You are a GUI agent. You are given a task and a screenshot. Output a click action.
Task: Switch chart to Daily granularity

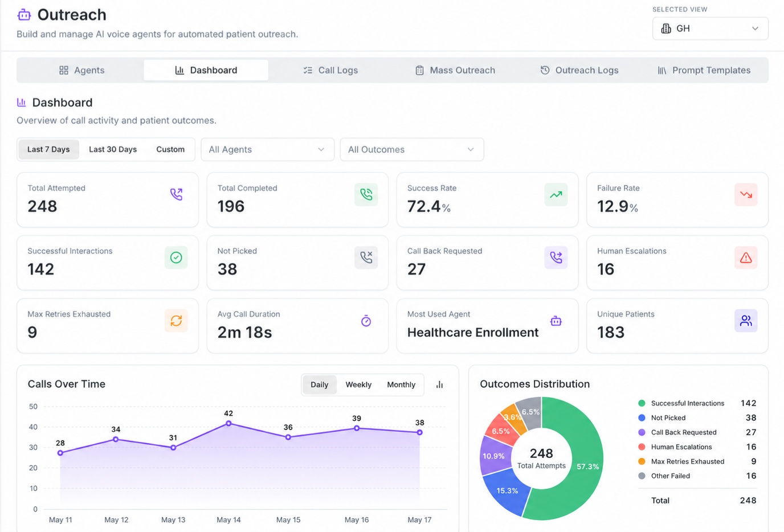pyautogui.click(x=319, y=384)
